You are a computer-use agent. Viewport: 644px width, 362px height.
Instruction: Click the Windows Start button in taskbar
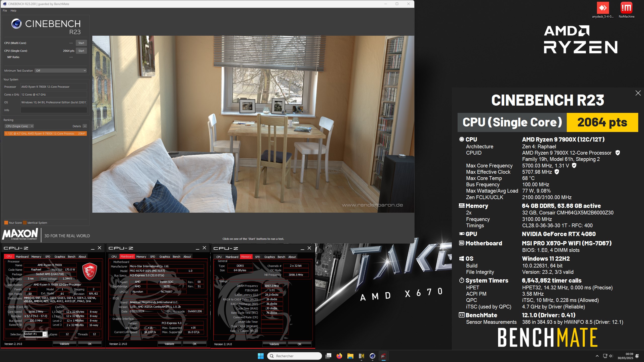(261, 356)
